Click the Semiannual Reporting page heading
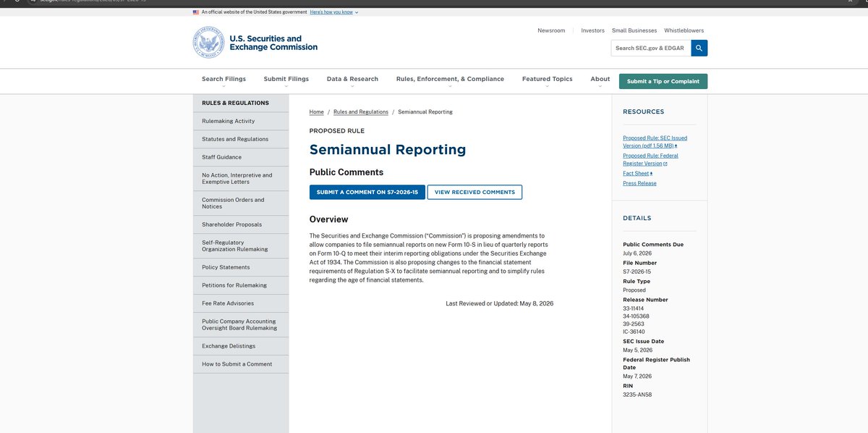Screen dimensions: 868x433 [x=388, y=150]
